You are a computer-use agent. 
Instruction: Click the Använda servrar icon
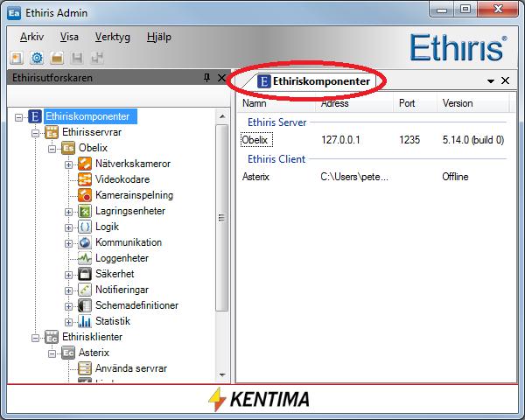[85, 368]
